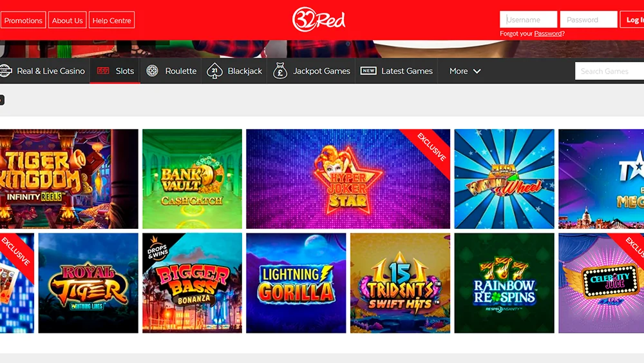644x363 pixels.
Task: Open the Hyper Joker Star game
Action: pyautogui.click(x=348, y=179)
